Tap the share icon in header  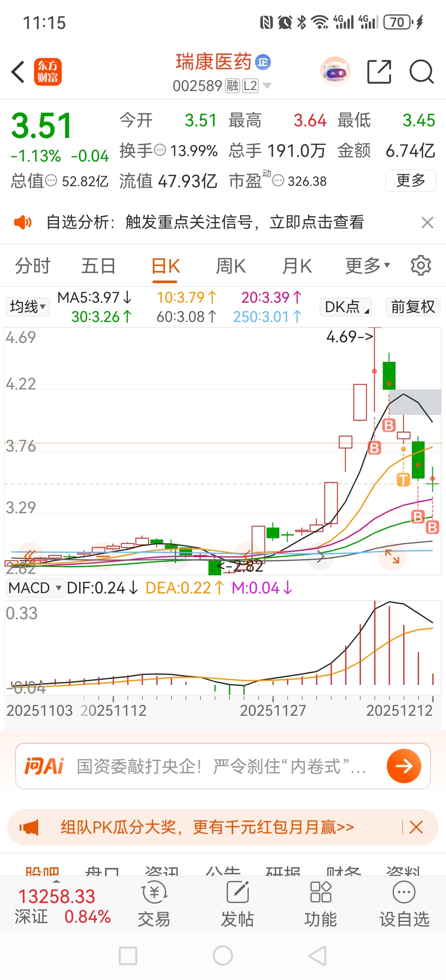pos(379,72)
